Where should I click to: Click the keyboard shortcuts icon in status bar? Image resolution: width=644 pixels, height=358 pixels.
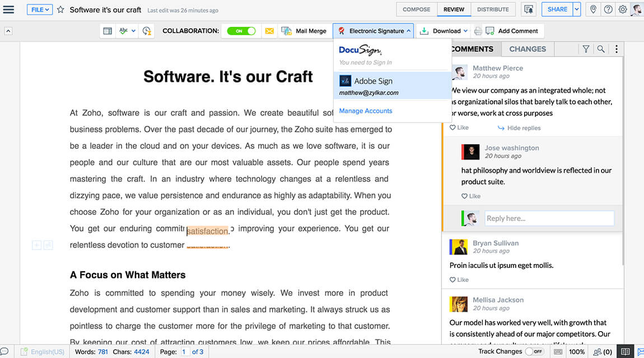(558, 351)
